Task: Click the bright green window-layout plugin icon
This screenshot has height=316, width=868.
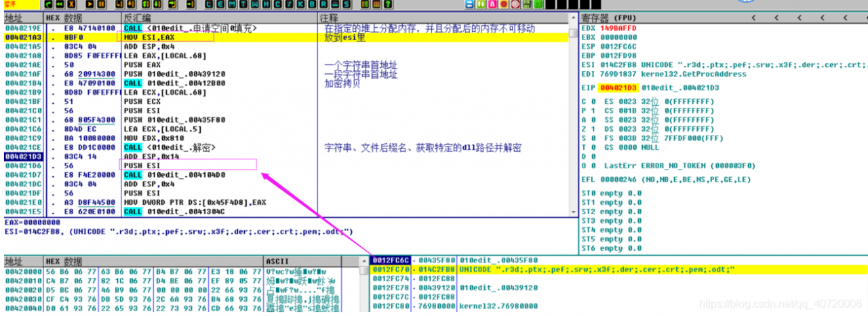Action: (x=538, y=4)
